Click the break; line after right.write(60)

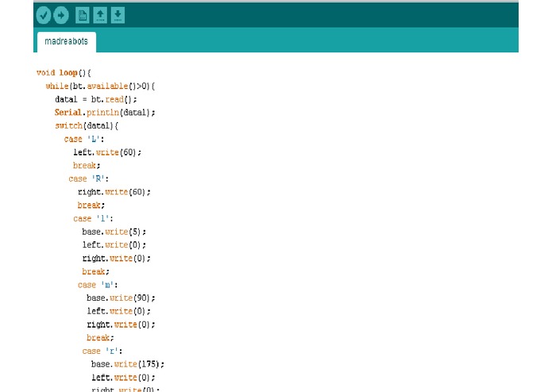point(91,206)
